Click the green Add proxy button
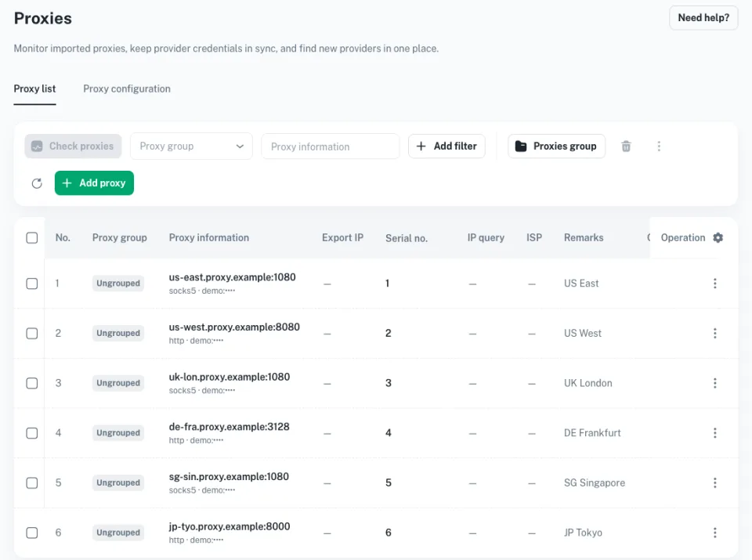The image size is (752, 560). point(94,183)
